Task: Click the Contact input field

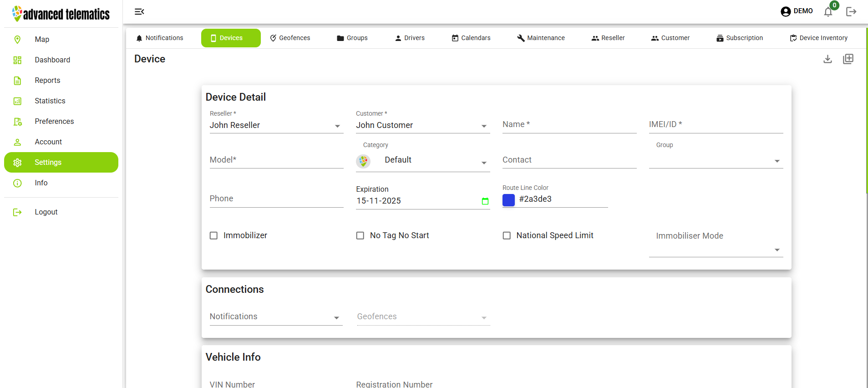Action: [569, 160]
